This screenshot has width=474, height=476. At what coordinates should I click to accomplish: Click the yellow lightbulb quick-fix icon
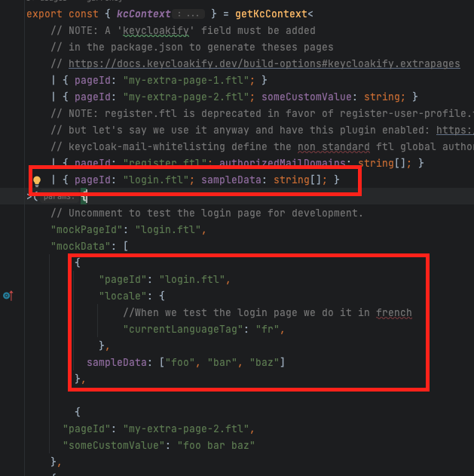coord(37,181)
